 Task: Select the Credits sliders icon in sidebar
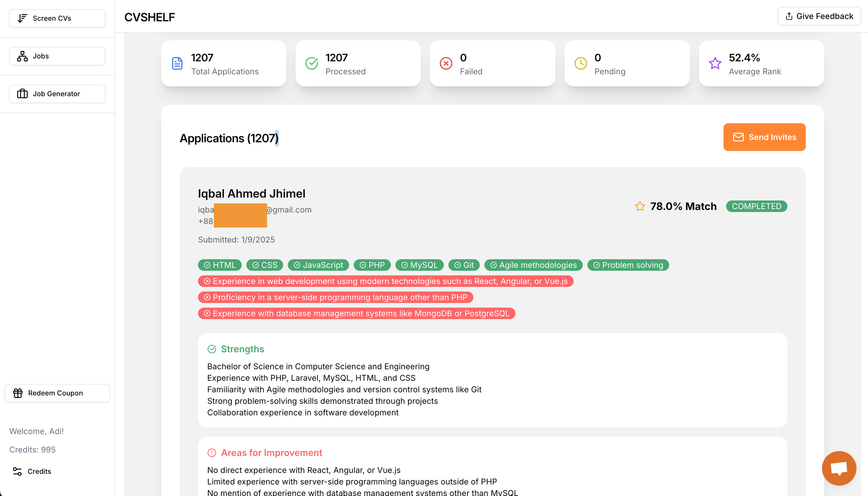(17, 471)
